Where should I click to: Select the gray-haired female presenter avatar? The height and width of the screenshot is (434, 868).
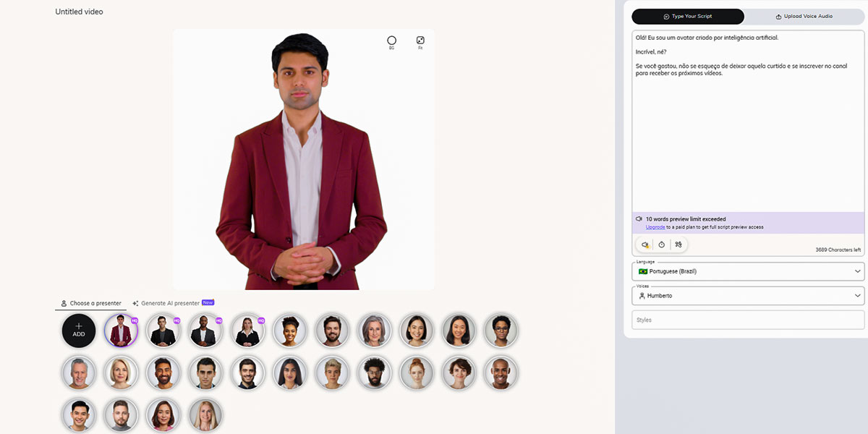(x=374, y=330)
